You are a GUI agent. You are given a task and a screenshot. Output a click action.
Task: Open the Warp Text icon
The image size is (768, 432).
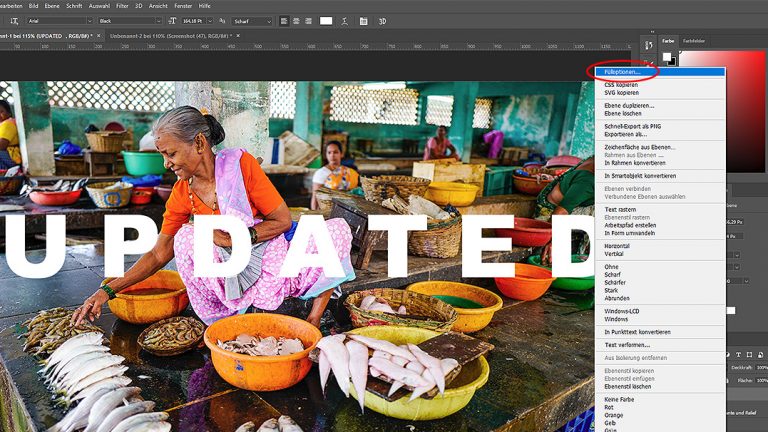(x=345, y=21)
